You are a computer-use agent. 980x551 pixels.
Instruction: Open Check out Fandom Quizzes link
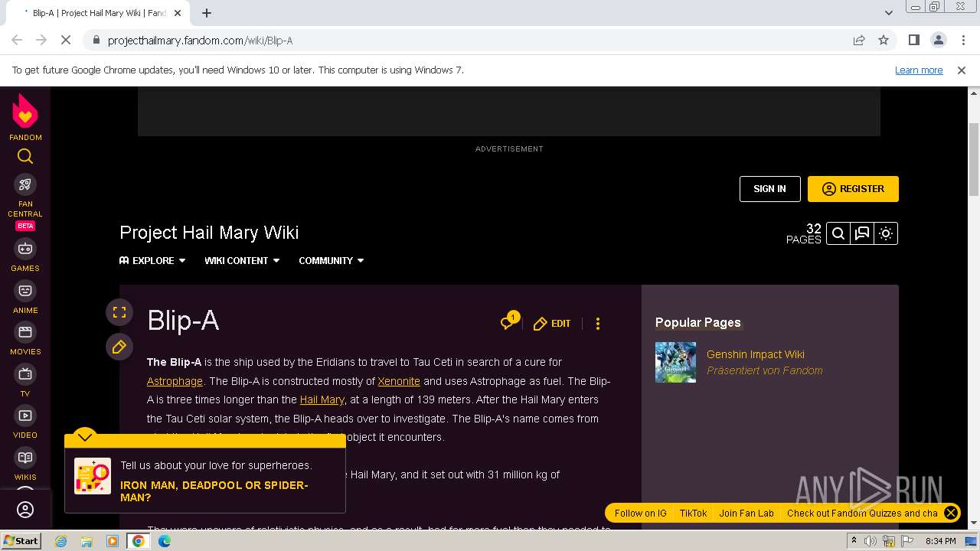pos(862,514)
